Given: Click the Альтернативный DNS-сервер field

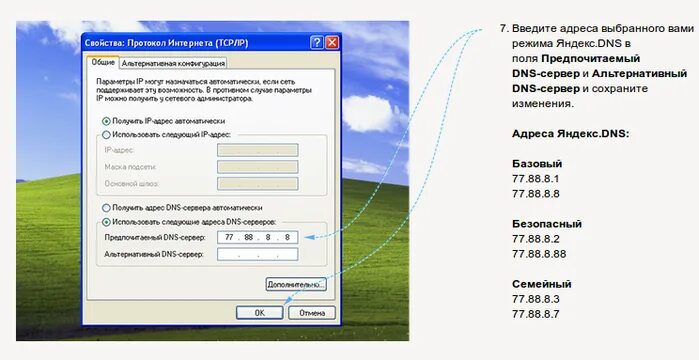Looking at the screenshot, I should (258, 254).
